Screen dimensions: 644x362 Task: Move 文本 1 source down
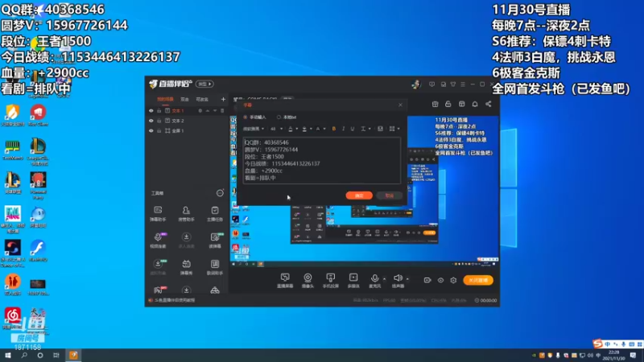[215, 111]
